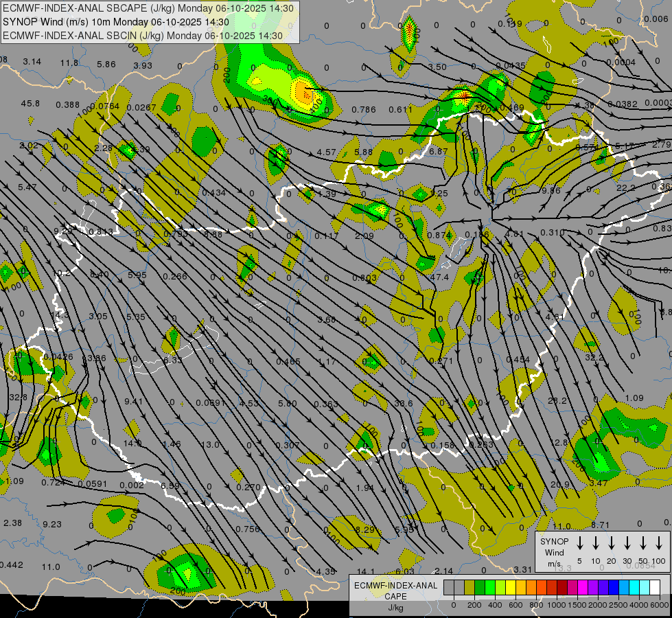Pick the dark green swatch in CAPE legend
The image size is (672, 618).
tap(480, 587)
